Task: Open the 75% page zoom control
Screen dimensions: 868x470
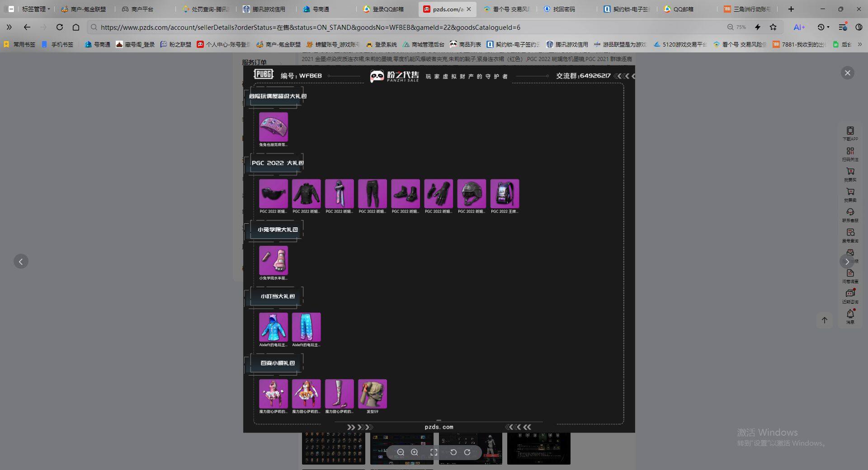Action: pyautogui.click(x=736, y=27)
